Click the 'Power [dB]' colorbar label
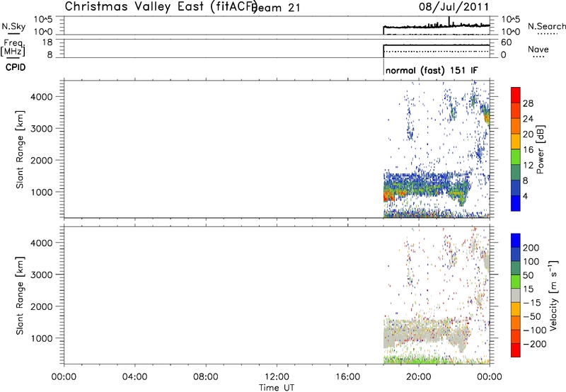 pos(541,149)
